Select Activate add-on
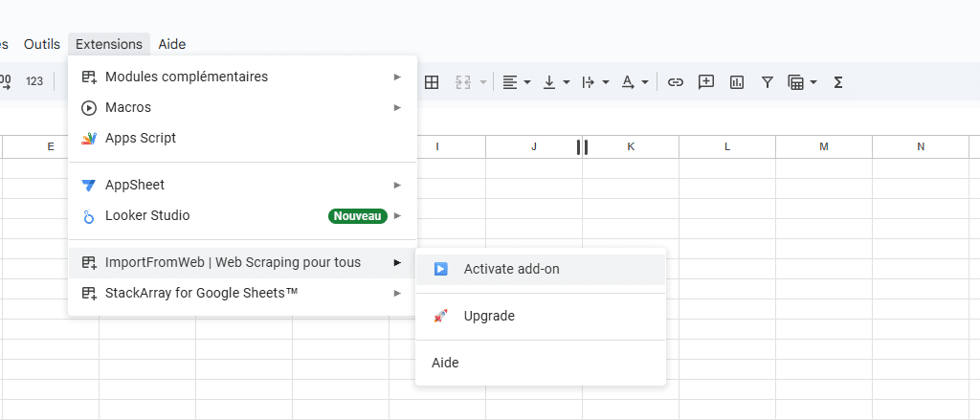980x420 pixels. click(511, 269)
